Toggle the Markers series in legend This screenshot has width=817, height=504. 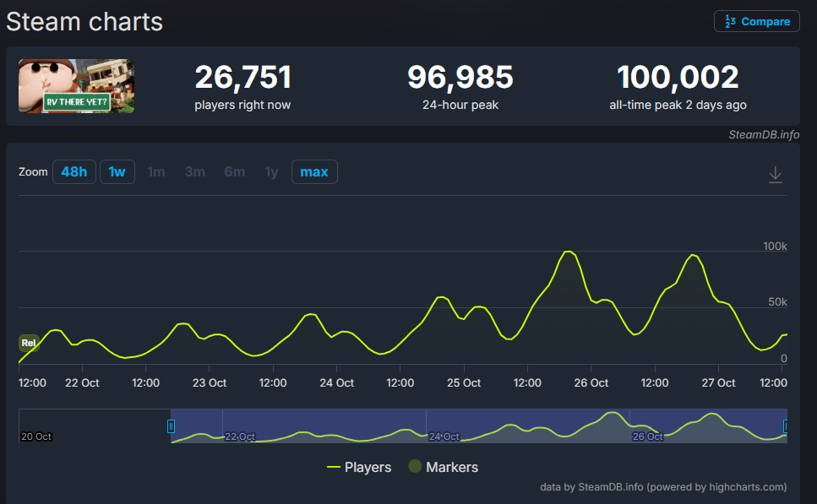pos(452,467)
